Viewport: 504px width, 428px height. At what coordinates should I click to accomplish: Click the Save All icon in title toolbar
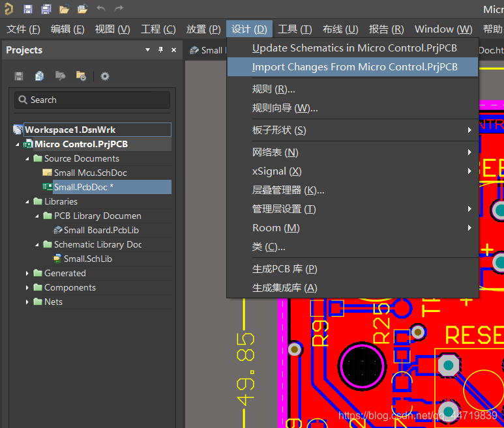tap(46, 9)
